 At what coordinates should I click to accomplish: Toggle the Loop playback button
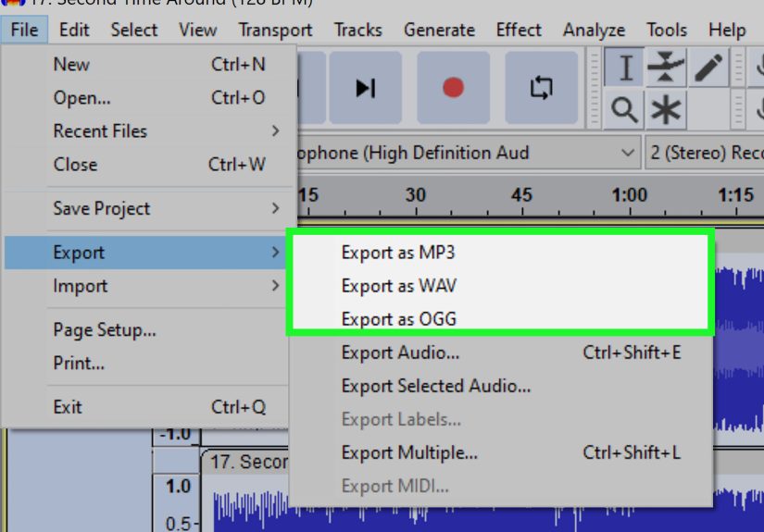(542, 88)
